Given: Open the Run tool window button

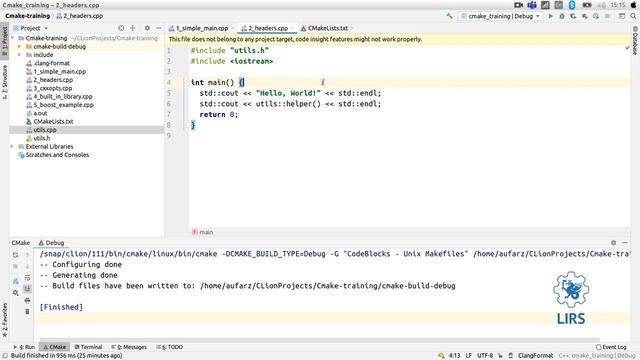Looking at the screenshot, I should coord(24,347).
